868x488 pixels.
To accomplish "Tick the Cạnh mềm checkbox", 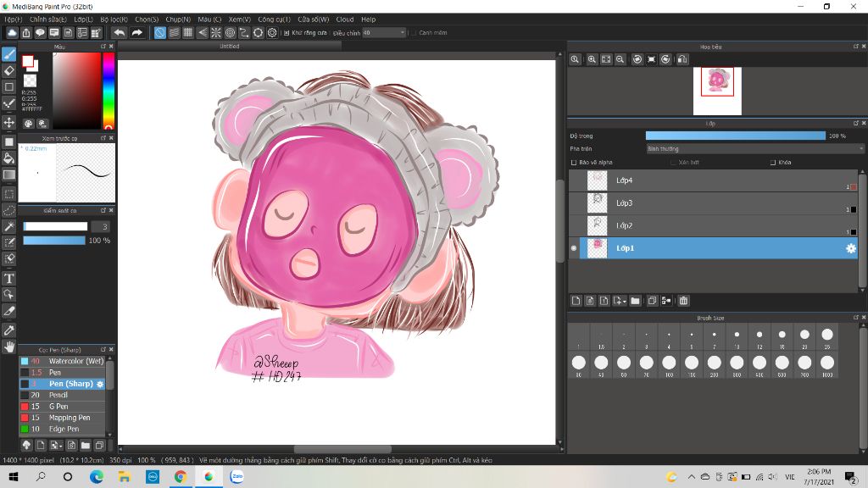I will pos(413,33).
